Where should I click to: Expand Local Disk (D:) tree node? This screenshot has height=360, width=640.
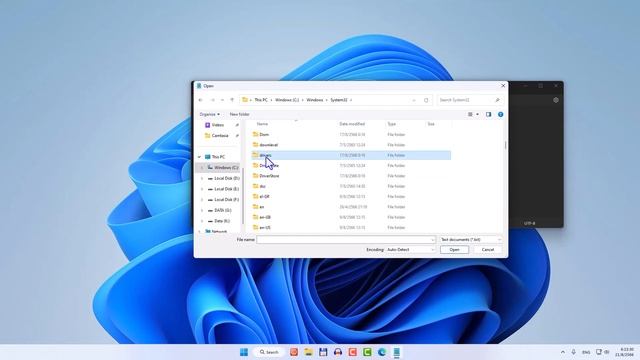point(202,178)
